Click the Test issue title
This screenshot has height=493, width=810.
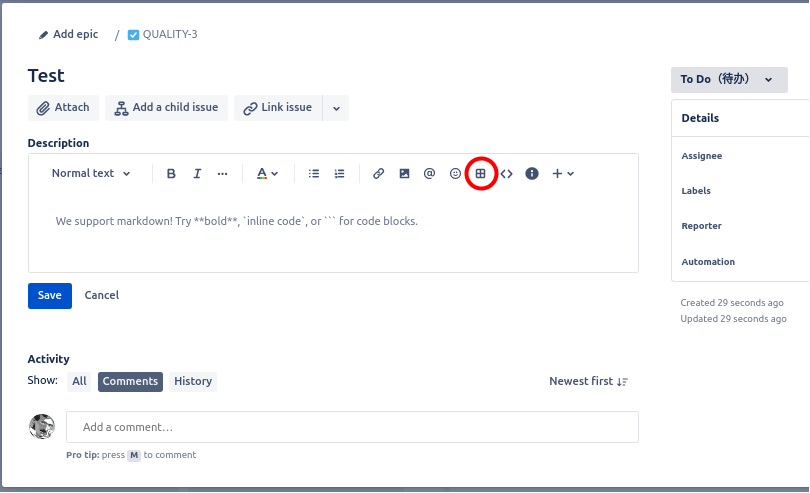coord(46,76)
